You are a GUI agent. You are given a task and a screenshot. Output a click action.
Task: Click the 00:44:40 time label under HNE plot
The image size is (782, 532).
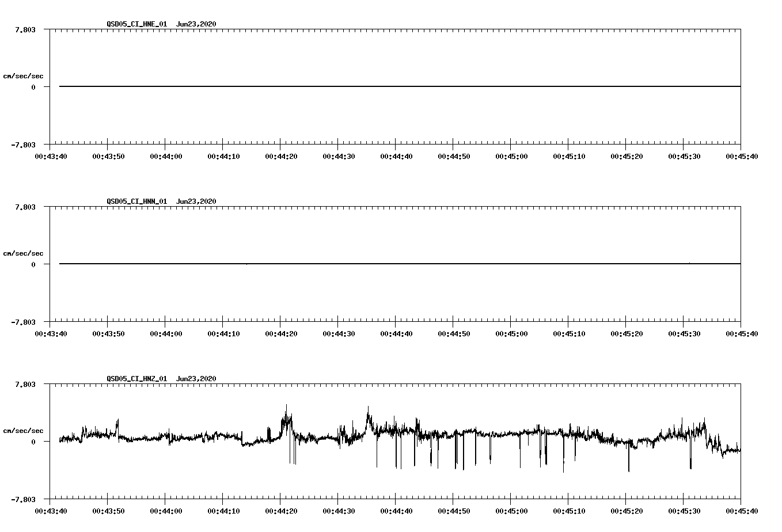396,156
